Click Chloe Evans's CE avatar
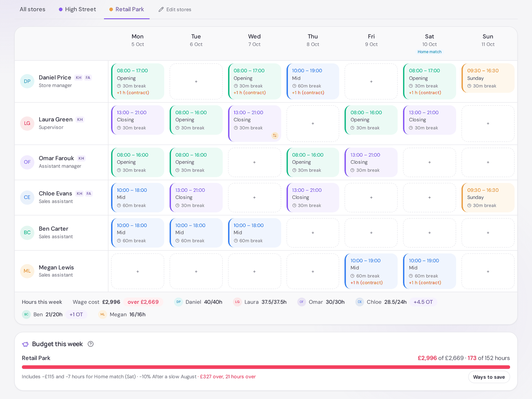Image resolution: width=532 pixels, height=399 pixels. 27,197
